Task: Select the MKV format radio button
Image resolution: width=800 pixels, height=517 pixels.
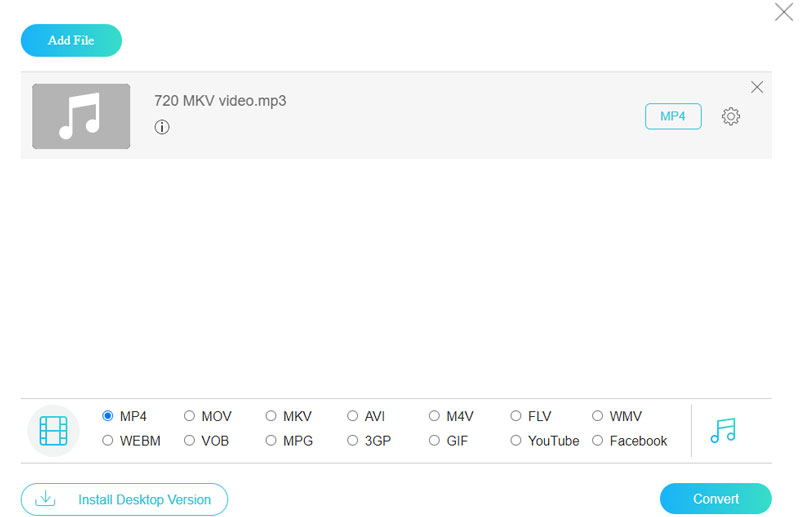Action: click(272, 416)
